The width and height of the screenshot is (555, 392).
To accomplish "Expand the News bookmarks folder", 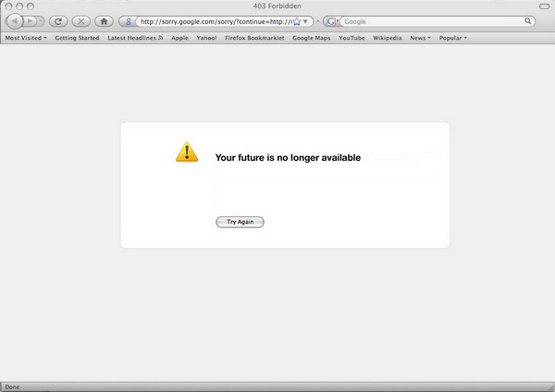I will 421,38.
